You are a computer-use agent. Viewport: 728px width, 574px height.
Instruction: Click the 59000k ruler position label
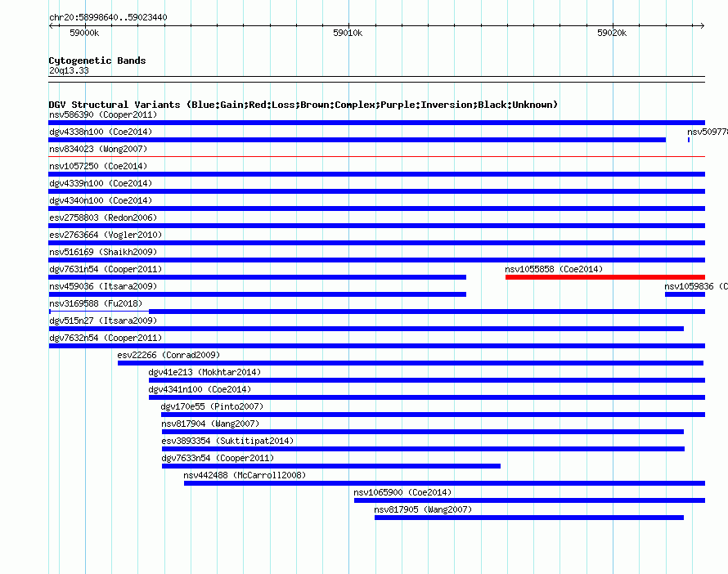click(x=84, y=33)
